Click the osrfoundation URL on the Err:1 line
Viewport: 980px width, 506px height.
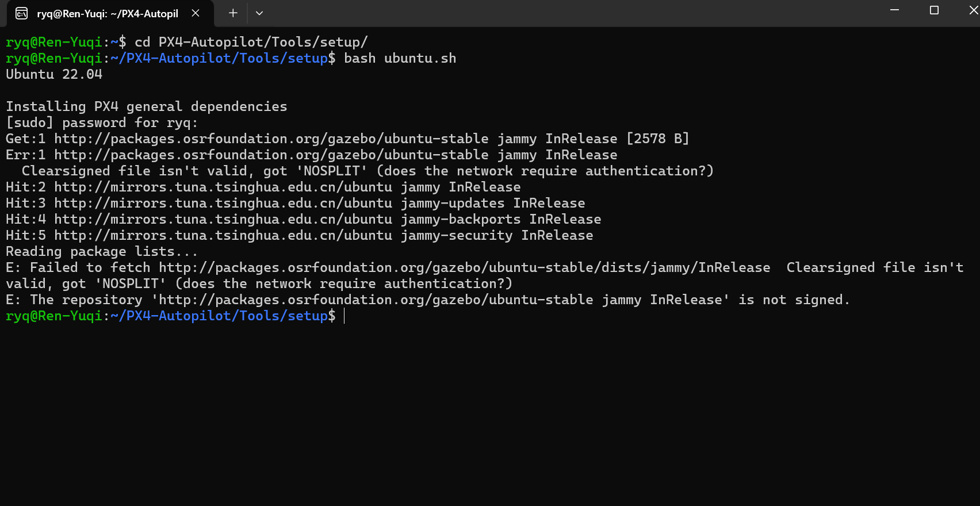[271, 155]
